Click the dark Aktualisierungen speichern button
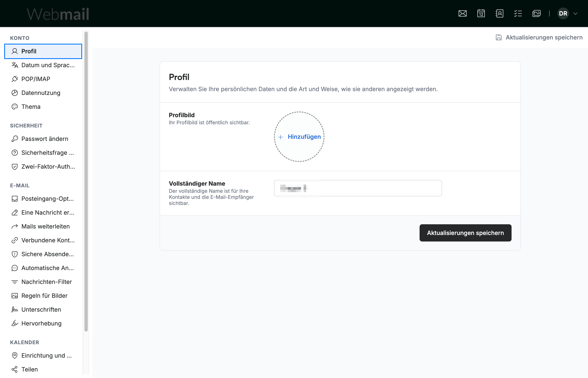The height and width of the screenshot is (378, 588). click(x=465, y=233)
